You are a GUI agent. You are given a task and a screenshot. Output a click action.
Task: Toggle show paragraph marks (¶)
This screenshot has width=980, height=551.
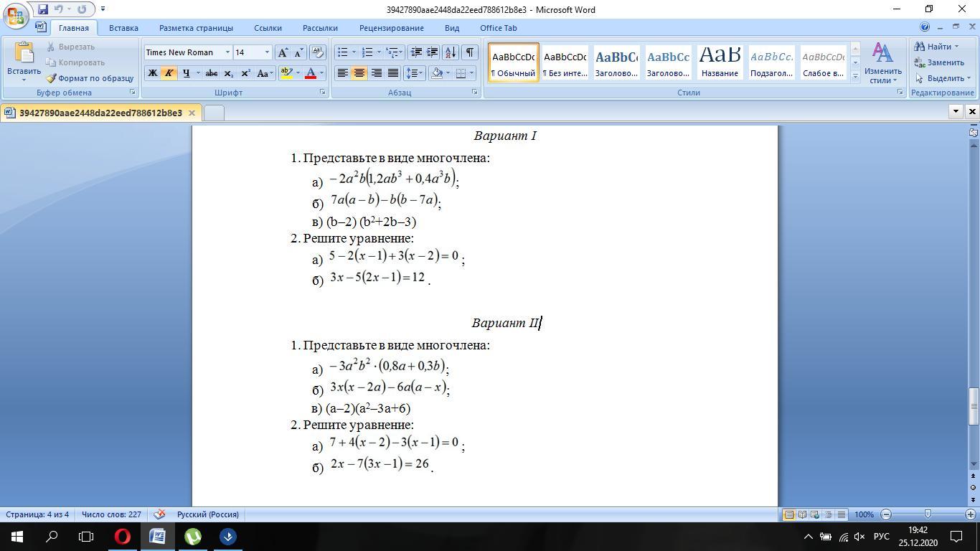click(x=469, y=52)
